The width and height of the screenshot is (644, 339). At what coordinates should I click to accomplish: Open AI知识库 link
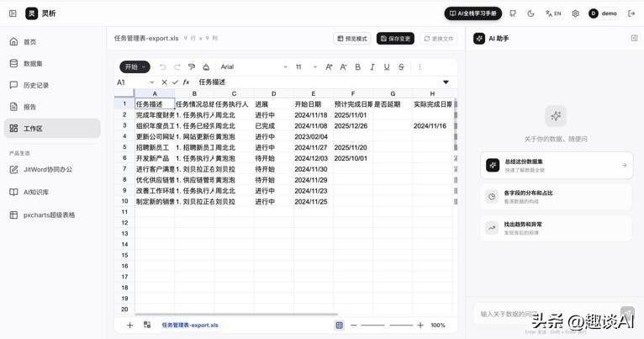[x=52, y=192]
